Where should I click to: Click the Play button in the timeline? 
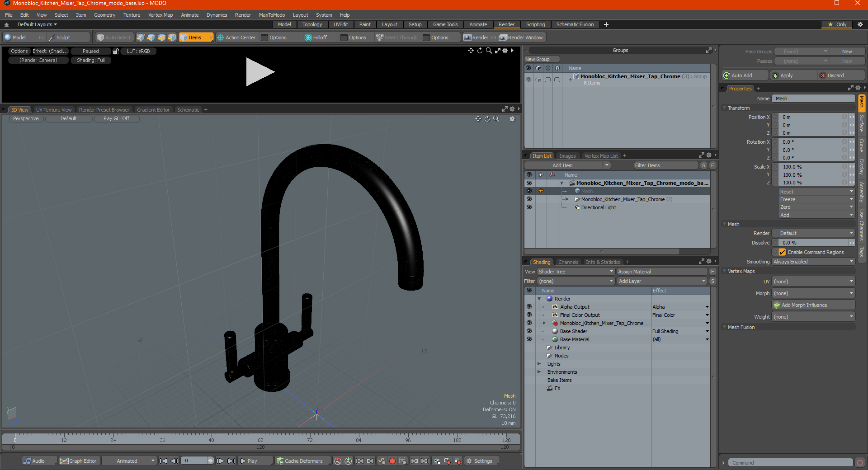(255, 461)
